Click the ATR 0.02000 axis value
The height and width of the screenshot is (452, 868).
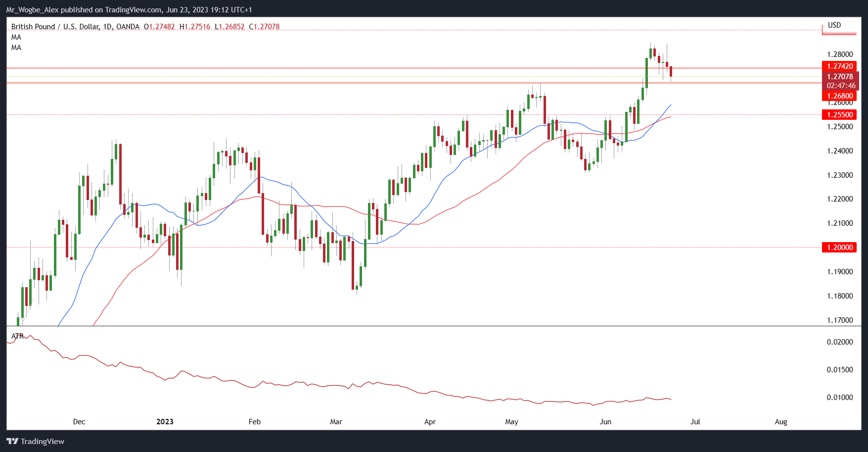click(x=840, y=342)
